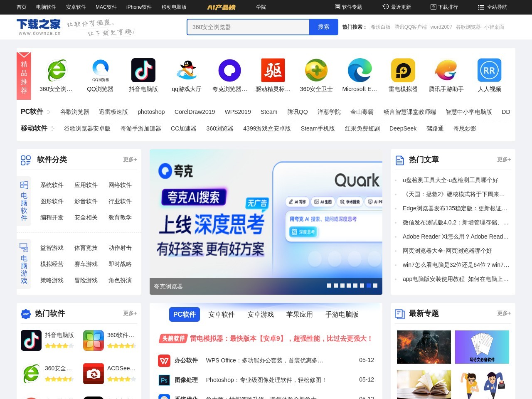This screenshot has height=399, width=532.
Task: Click the photoshop link in PC软件 row
Action: (151, 112)
